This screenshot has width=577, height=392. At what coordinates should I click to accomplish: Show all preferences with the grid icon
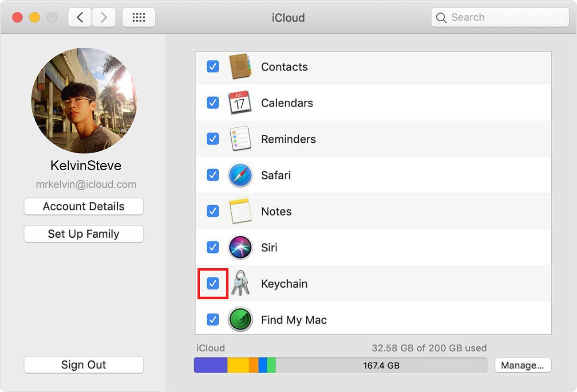coord(139,17)
